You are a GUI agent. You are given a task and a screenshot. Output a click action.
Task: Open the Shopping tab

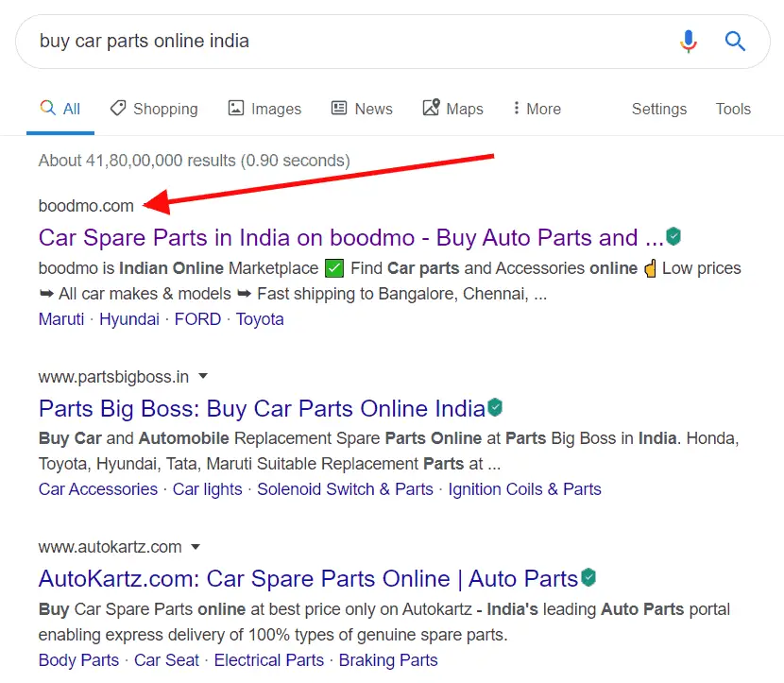click(154, 109)
